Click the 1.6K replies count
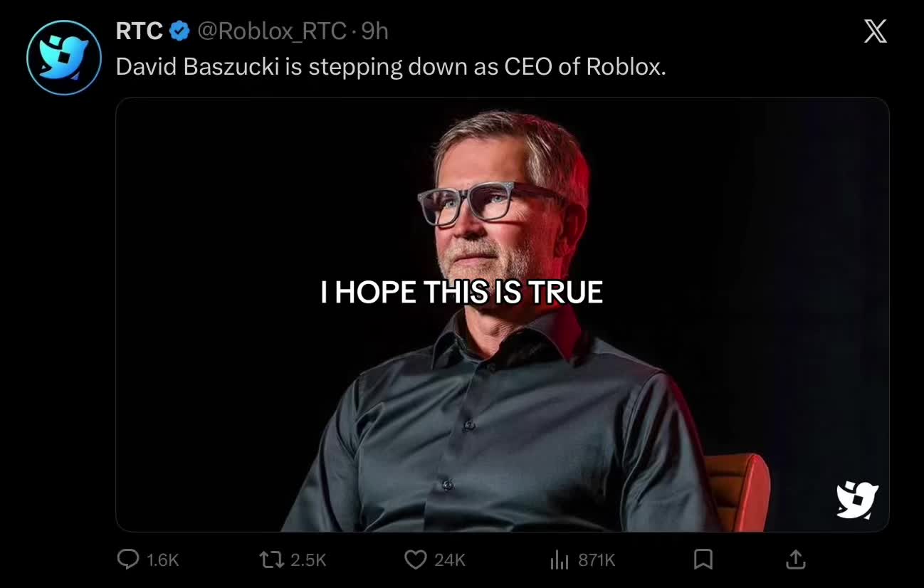Image resolution: width=924 pixels, height=588 pixels. coord(163,560)
